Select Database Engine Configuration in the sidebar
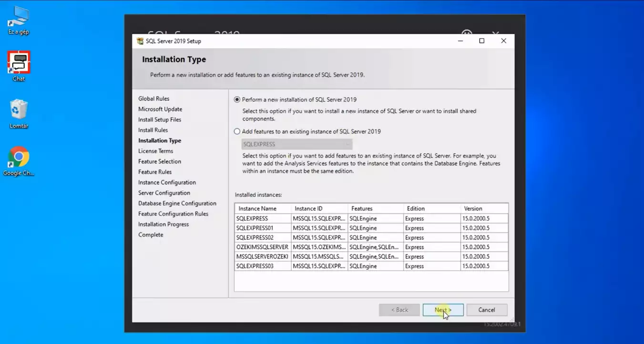The width and height of the screenshot is (644, 344). 177,203
